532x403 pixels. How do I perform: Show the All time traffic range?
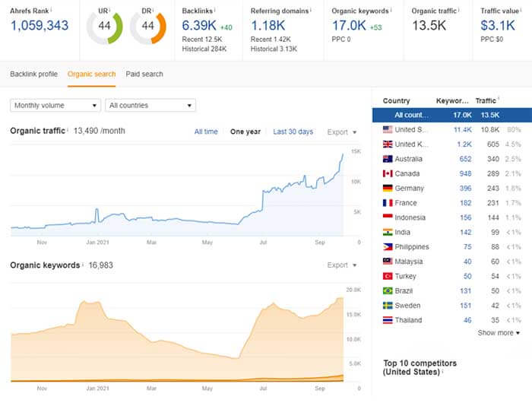point(206,132)
